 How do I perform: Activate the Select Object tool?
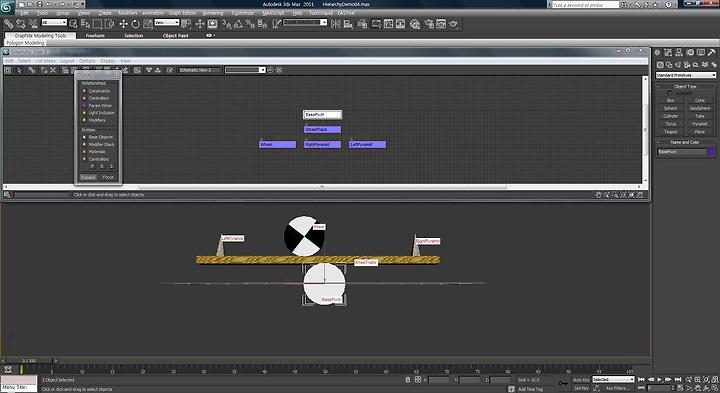click(x=73, y=23)
